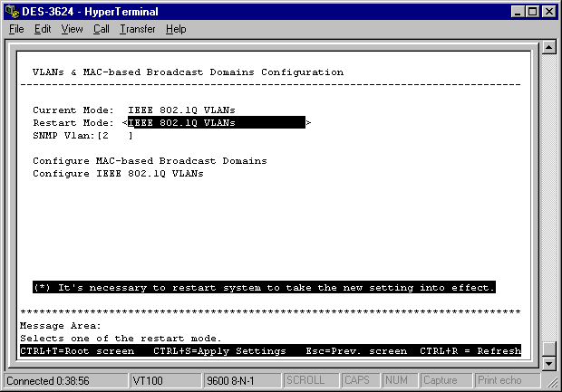The image size is (562, 392).
Task: Open the Call menu
Action: pyautogui.click(x=101, y=29)
